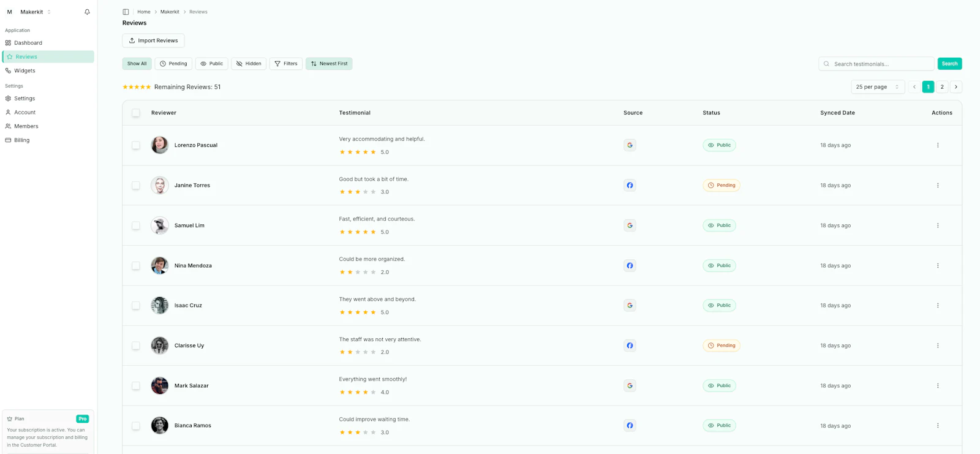Click Public status badge for Lorenzo Pascual
Image resolution: width=980 pixels, height=454 pixels.
coord(720,145)
